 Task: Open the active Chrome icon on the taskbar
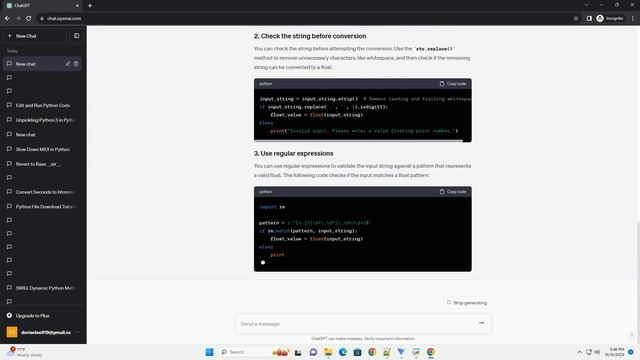click(x=431, y=352)
